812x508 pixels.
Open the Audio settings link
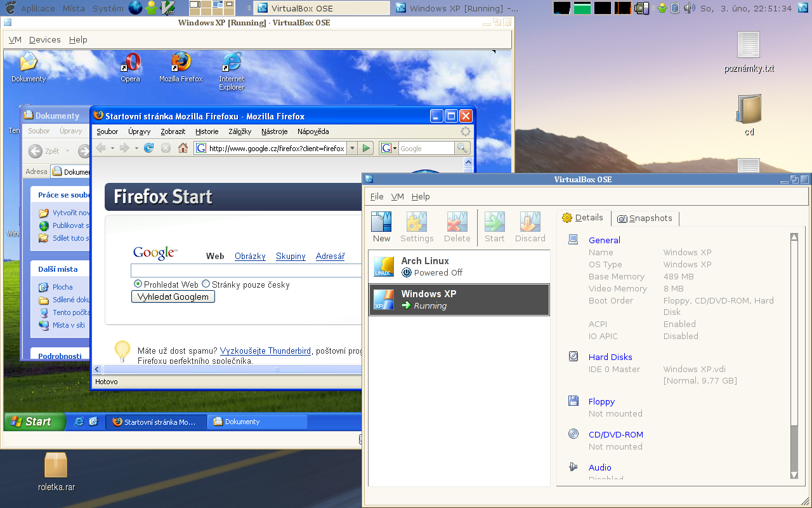[599, 467]
